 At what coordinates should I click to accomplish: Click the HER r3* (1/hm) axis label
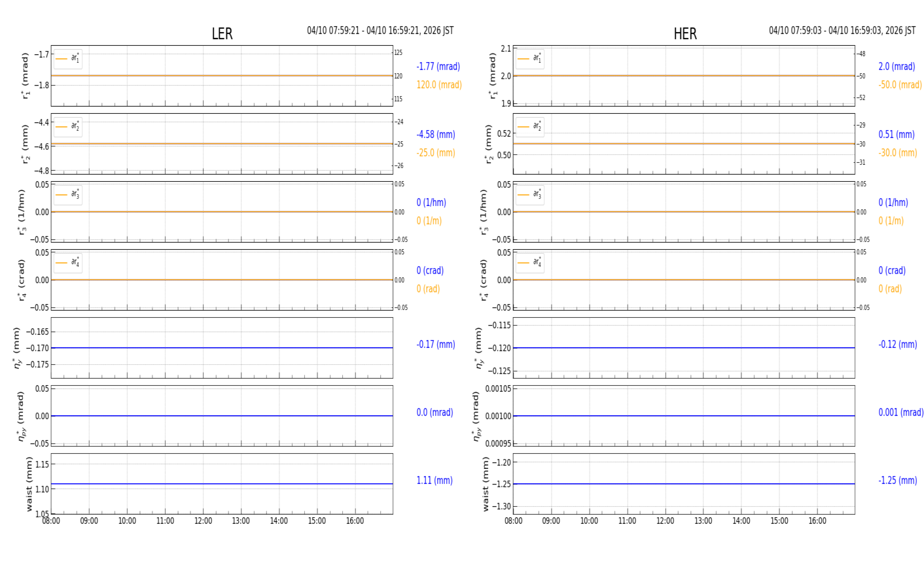coord(484,212)
